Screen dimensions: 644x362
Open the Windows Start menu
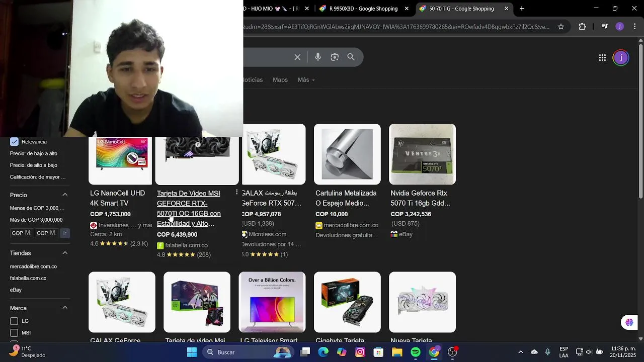coord(192,352)
